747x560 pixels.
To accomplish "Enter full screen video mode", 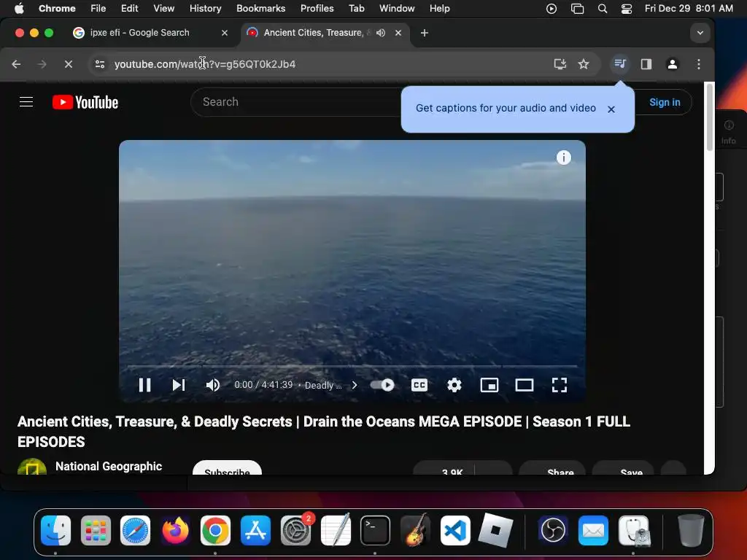I will click(x=560, y=385).
